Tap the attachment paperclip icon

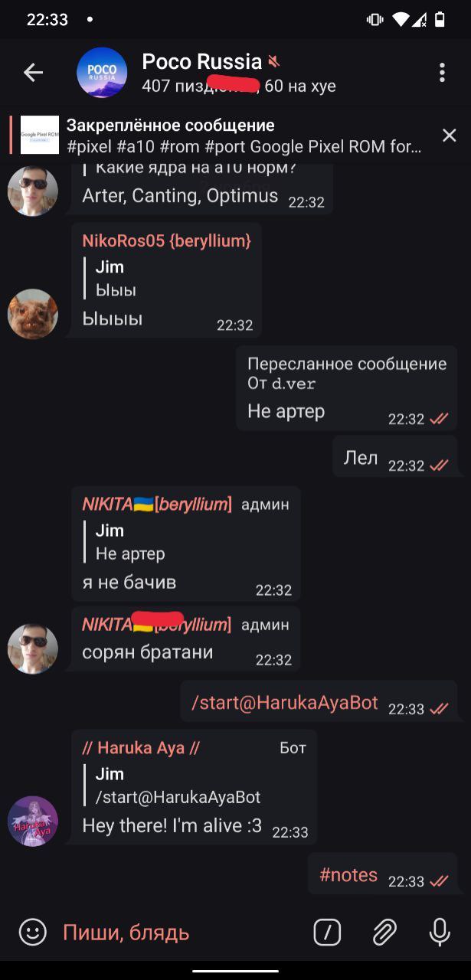point(384,932)
